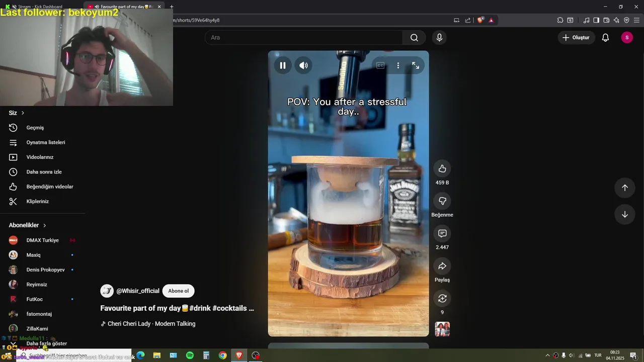Open DMAX Turkiye subscription channel
Viewport: 644px width, 362px height.
(43, 240)
